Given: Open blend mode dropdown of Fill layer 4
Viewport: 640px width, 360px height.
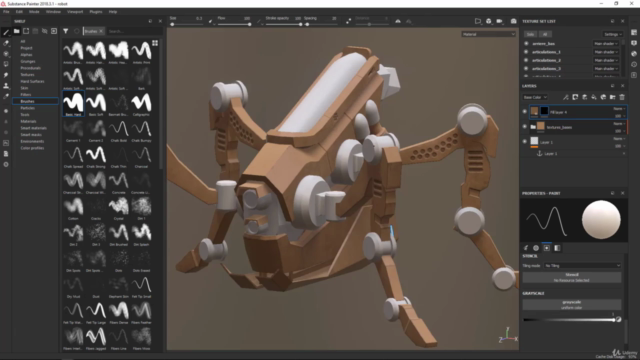Looking at the screenshot, I should [619, 109].
